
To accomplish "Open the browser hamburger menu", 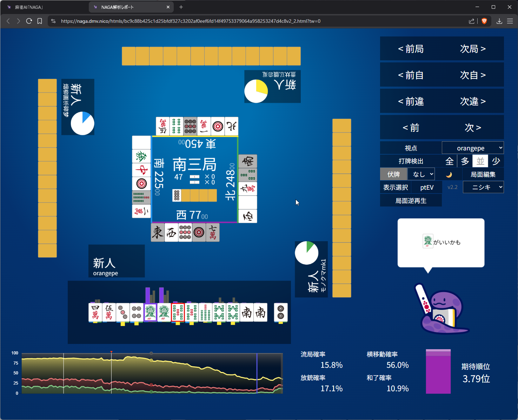I will (x=510, y=21).
